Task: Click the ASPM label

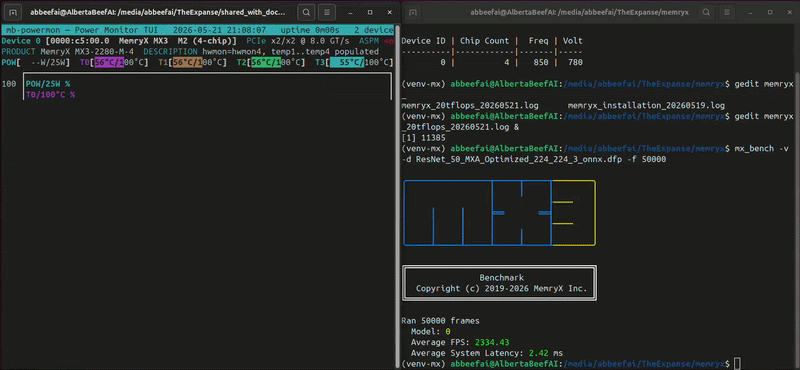Action: point(369,41)
